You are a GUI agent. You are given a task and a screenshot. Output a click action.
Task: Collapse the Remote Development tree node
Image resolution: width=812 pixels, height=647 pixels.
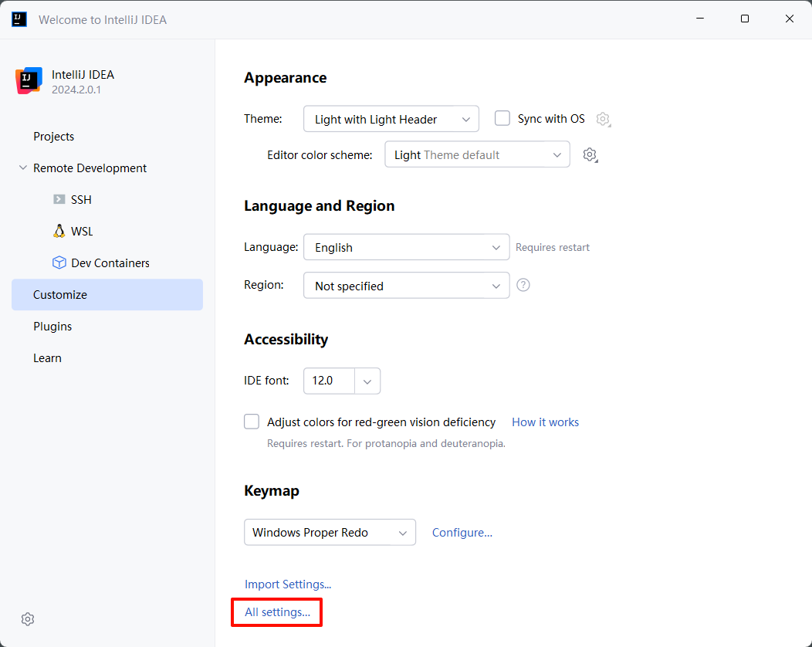click(23, 168)
